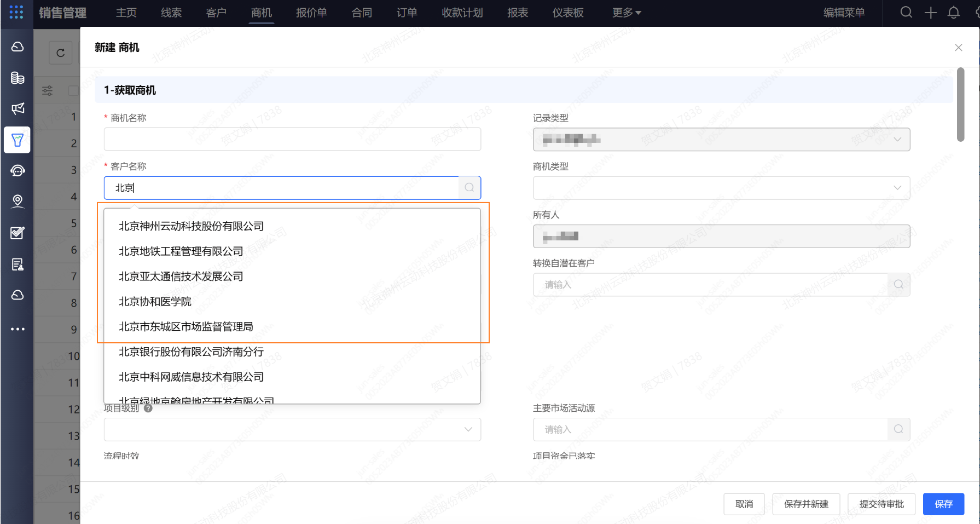Choose 北京协和医学院 from suggestions
Screen dimensions: 980x524
click(x=155, y=302)
